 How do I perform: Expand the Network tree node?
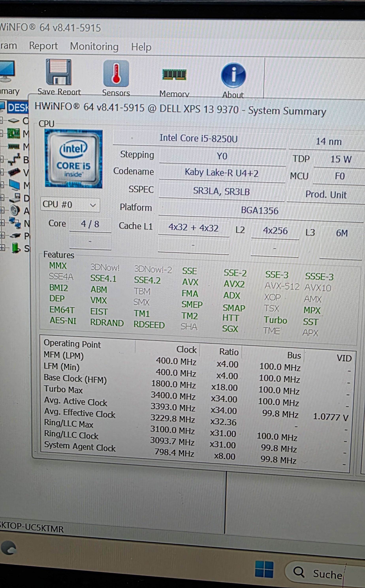click(2, 222)
